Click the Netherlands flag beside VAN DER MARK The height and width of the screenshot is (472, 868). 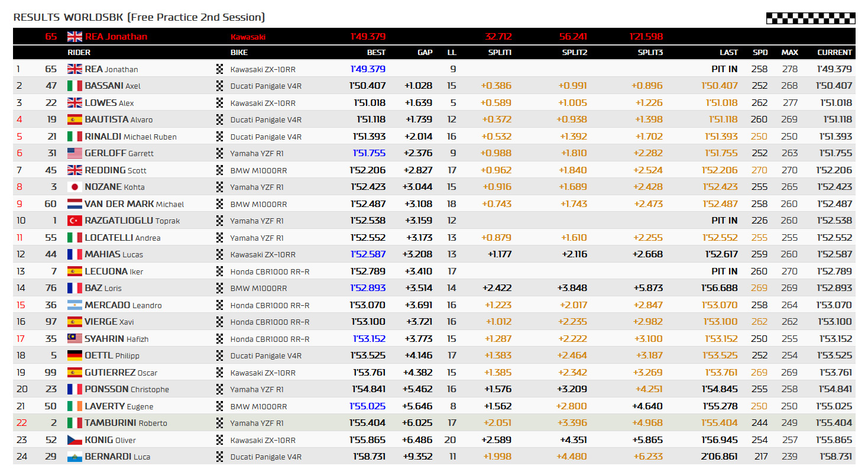tap(75, 204)
